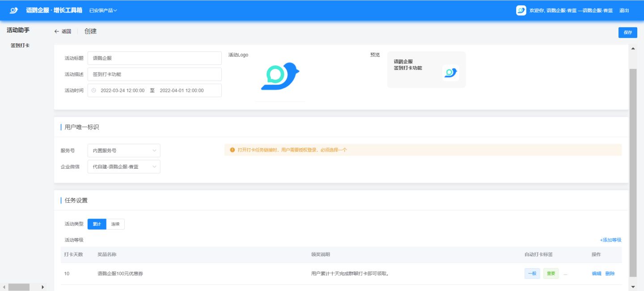Expand the 服务号 dropdown
Viewport: 644px width, 291px height.
coord(124,151)
